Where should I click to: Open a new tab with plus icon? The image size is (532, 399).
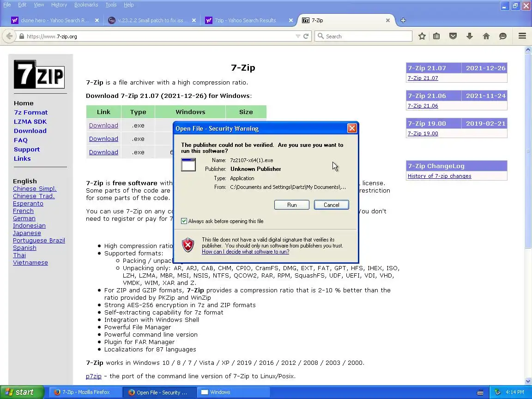click(x=403, y=20)
